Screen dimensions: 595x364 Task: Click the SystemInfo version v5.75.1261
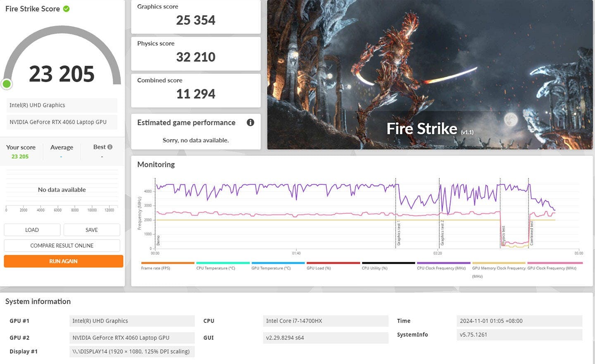click(519, 335)
